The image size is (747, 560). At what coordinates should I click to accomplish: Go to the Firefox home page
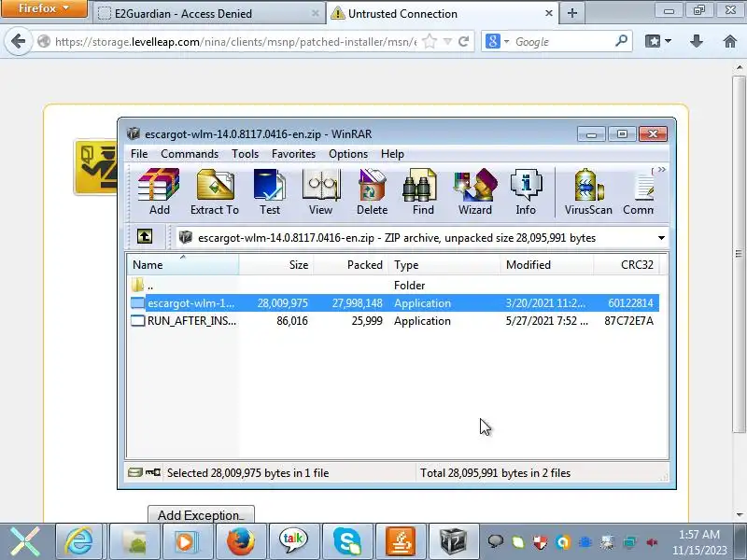click(730, 41)
